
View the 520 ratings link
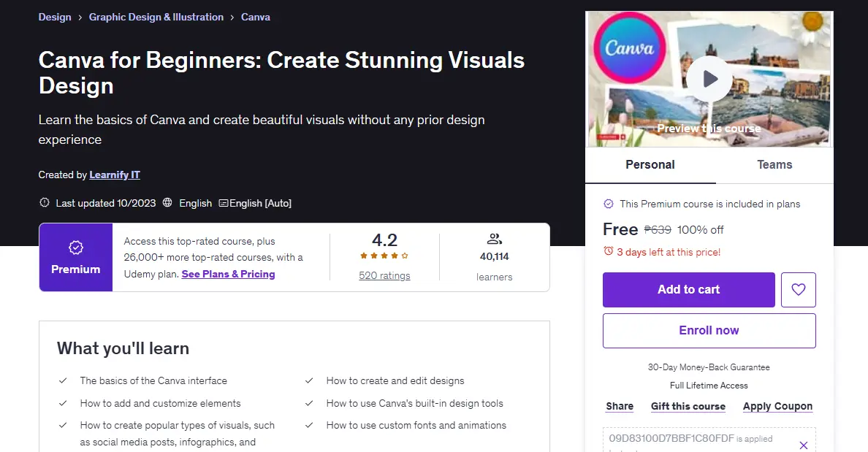coord(384,275)
